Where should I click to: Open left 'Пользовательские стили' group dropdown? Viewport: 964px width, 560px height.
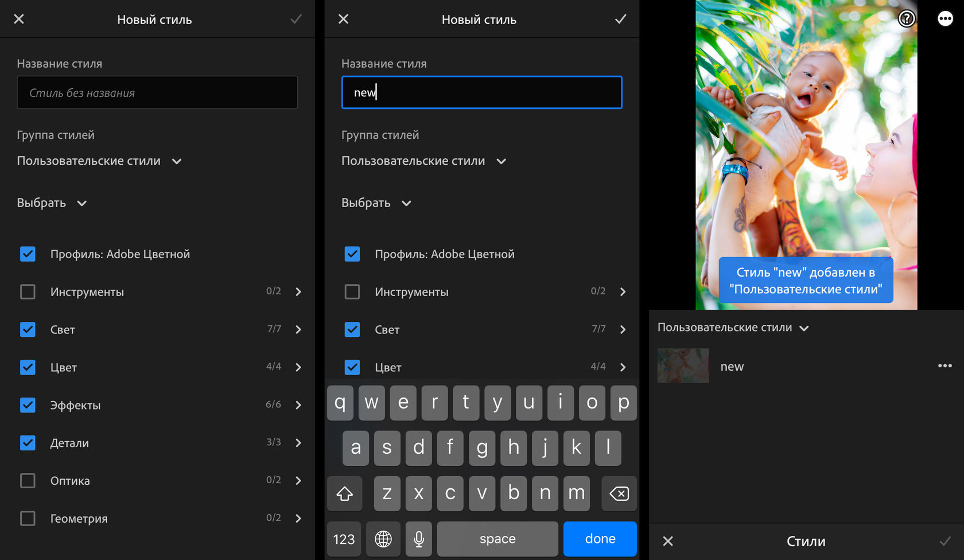click(x=99, y=161)
